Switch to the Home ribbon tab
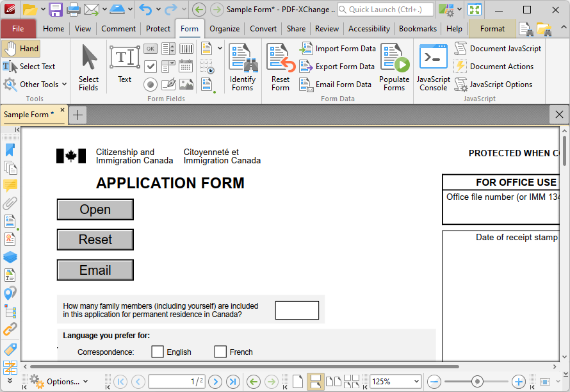The height and width of the screenshot is (392, 570). coord(53,29)
